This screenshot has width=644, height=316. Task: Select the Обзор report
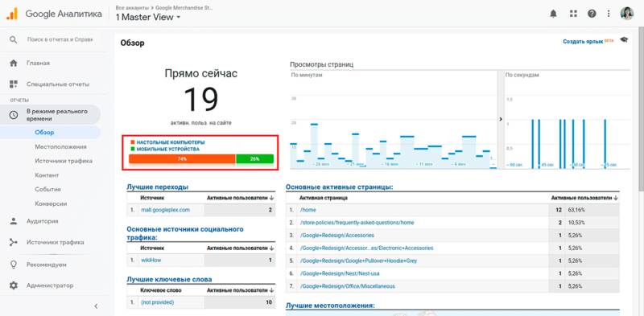pos(44,132)
